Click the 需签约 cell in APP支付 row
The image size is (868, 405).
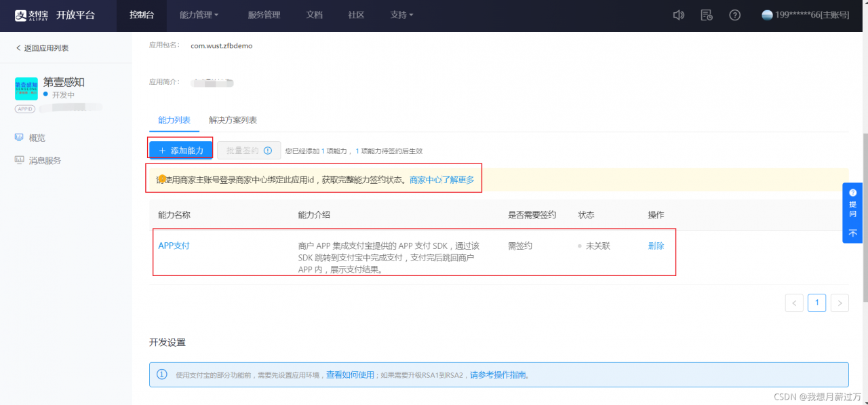(520, 246)
